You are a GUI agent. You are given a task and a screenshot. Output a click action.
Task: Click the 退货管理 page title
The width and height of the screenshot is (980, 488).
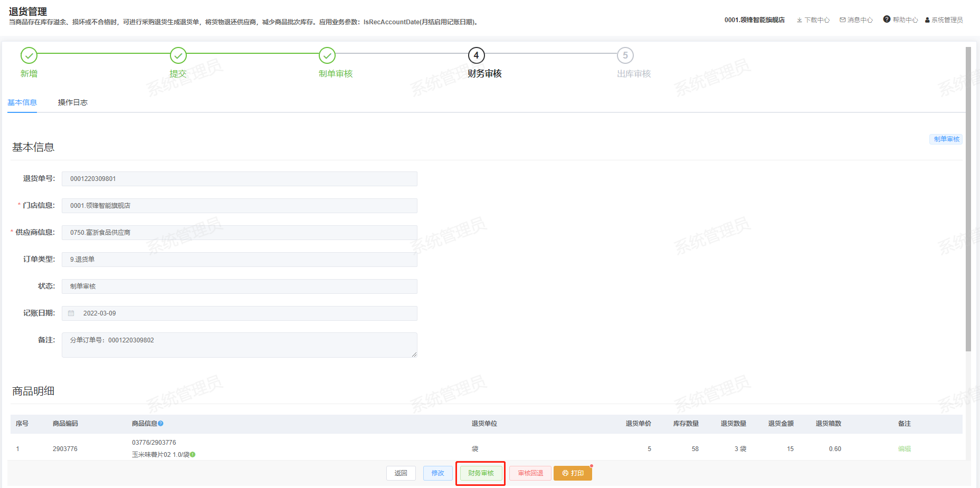click(x=28, y=12)
